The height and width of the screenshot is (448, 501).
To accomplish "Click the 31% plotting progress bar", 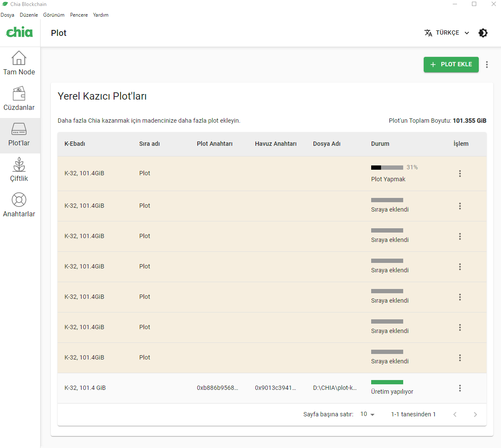I will (x=387, y=168).
